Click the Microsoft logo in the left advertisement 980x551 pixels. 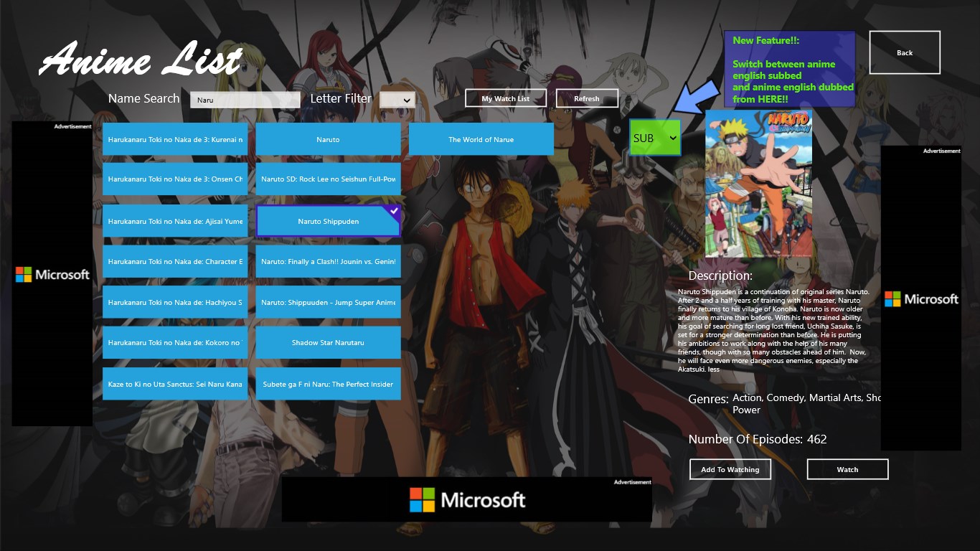click(52, 274)
